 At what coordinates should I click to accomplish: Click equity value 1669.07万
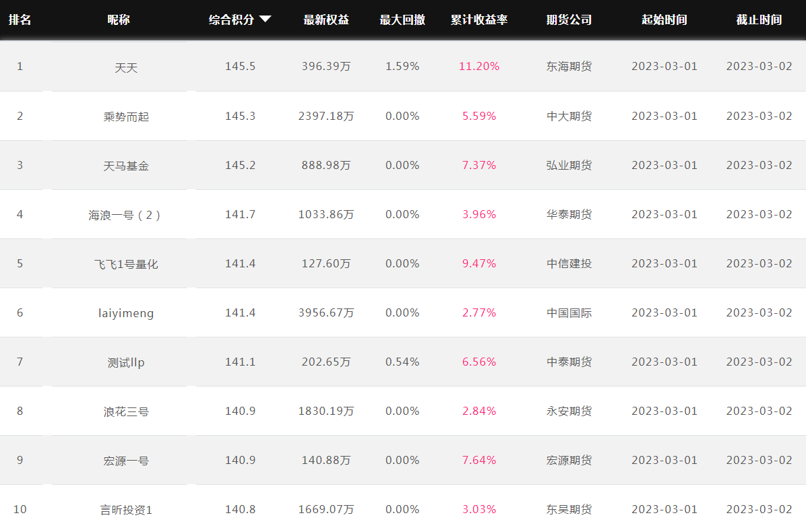pyautogui.click(x=326, y=509)
